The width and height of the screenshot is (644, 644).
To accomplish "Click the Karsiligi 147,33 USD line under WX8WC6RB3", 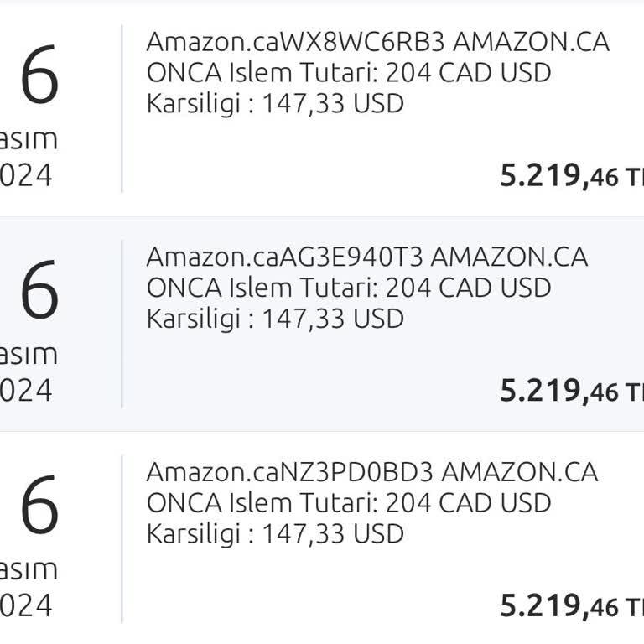I will click(275, 104).
